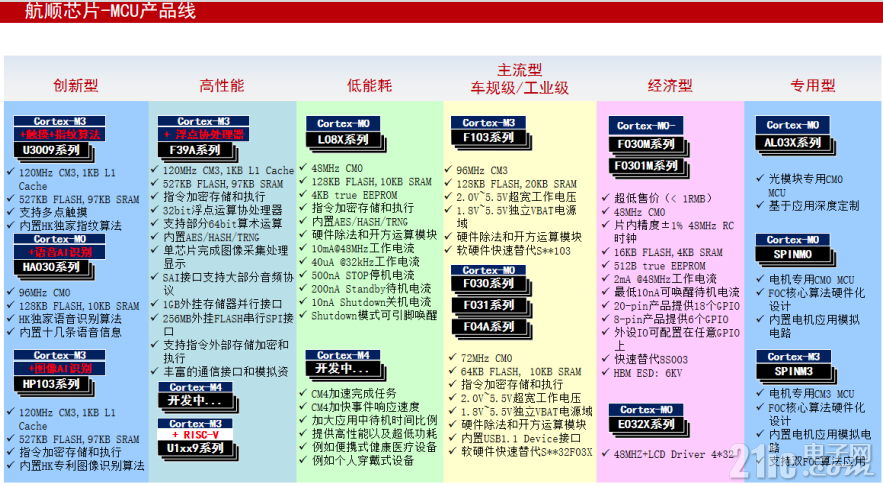This screenshot has height=486, width=883.
Task: Click the HP103系列 product box
Action: click(52, 384)
